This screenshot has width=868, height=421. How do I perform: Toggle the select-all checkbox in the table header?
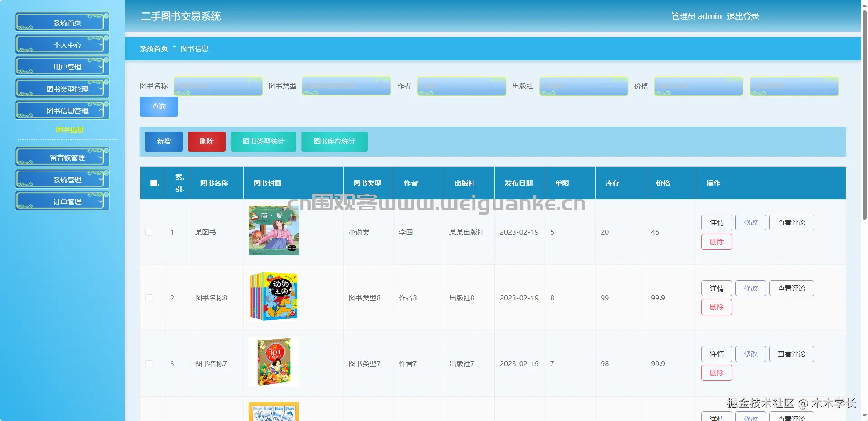(x=154, y=183)
